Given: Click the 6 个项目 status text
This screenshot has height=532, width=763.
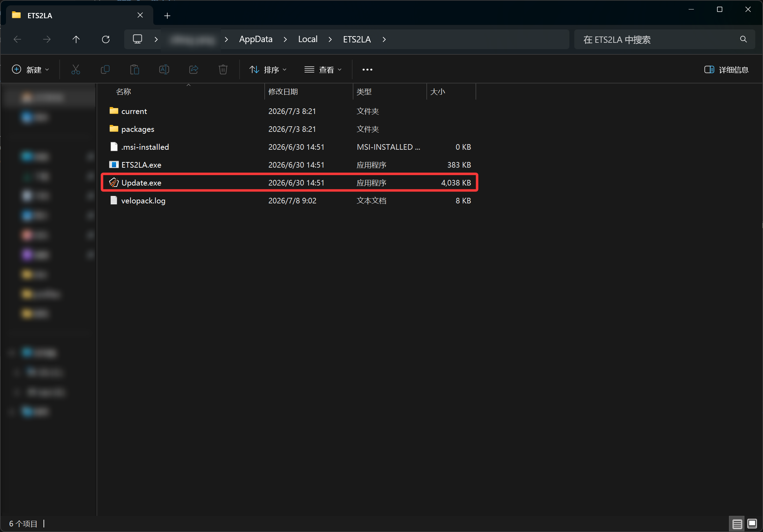Looking at the screenshot, I should pyautogui.click(x=23, y=524).
